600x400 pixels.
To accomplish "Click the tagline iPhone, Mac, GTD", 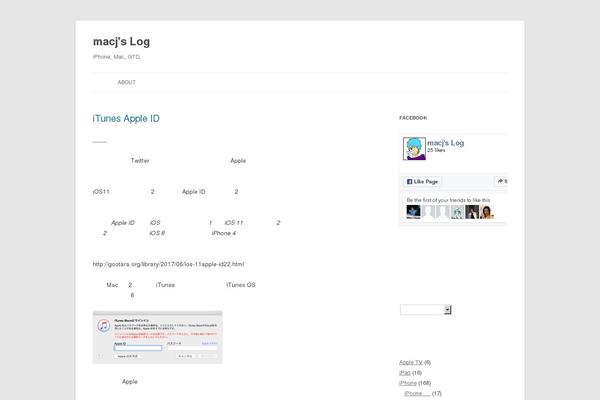I will tap(117, 57).
